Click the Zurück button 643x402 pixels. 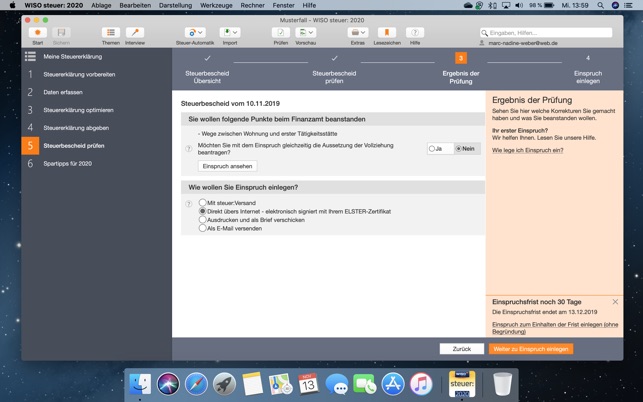(x=462, y=349)
